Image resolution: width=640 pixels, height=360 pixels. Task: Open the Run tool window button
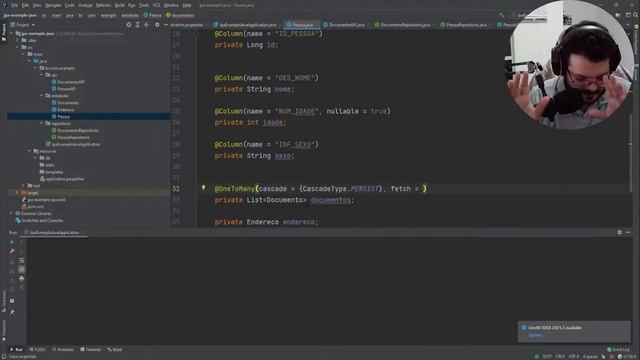[x=16, y=350]
